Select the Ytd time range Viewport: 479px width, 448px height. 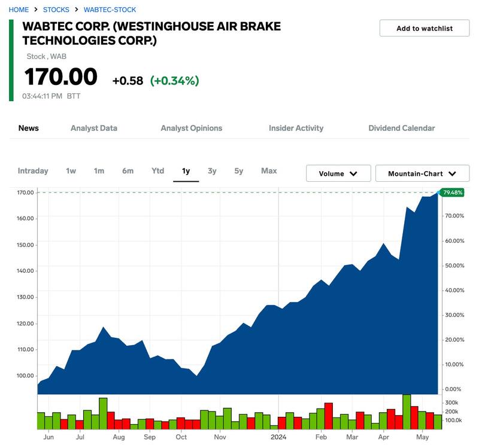[157, 171]
